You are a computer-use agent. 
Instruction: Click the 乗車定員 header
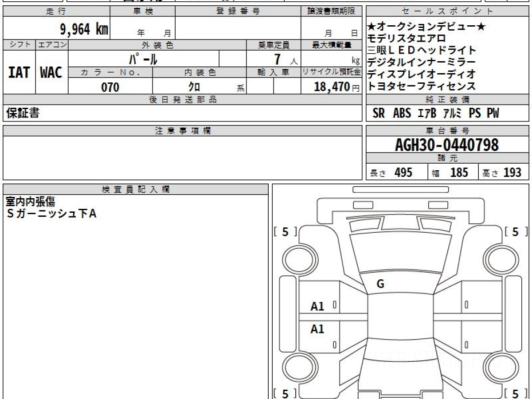click(274, 45)
